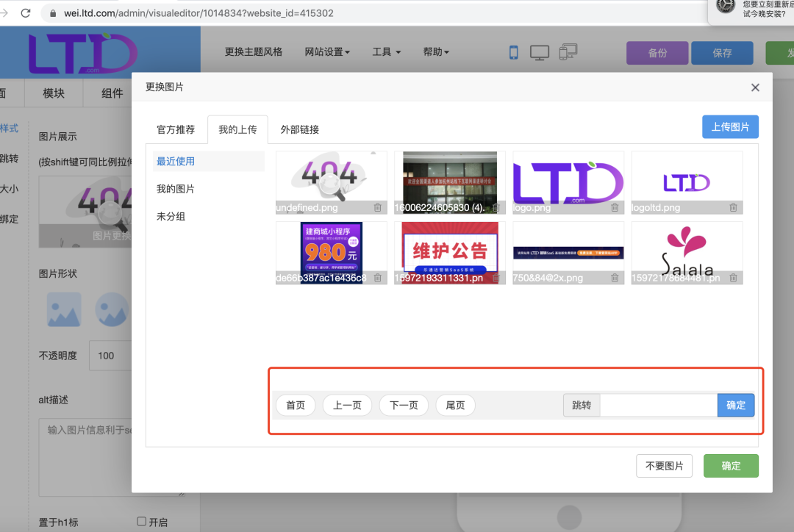This screenshot has height=532, width=794.
Task: Open the 组件 tab in editor
Action: pyautogui.click(x=112, y=93)
